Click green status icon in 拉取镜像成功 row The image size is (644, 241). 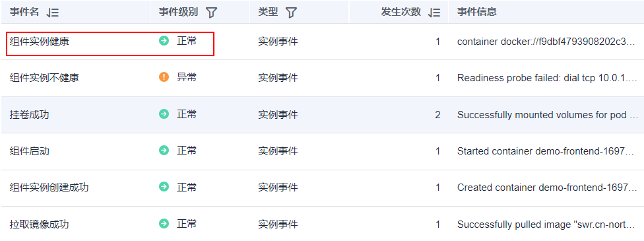tap(164, 224)
